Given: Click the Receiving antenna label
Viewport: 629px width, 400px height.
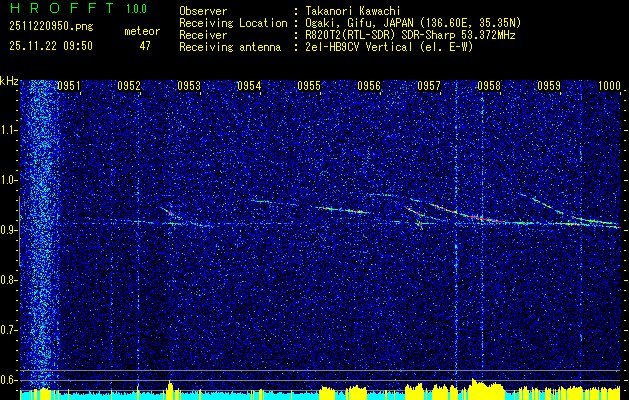Looking at the screenshot, I should [x=230, y=47].
